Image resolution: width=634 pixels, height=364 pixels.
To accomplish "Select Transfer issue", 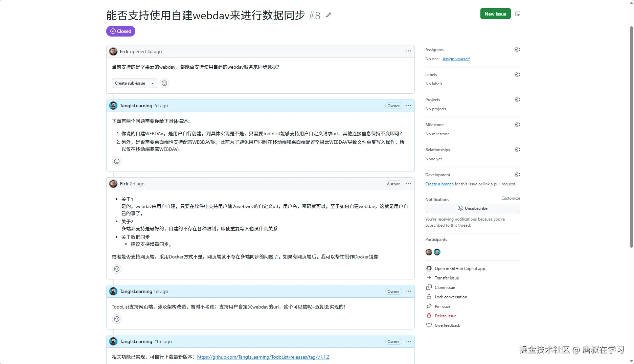I will 447,278.
